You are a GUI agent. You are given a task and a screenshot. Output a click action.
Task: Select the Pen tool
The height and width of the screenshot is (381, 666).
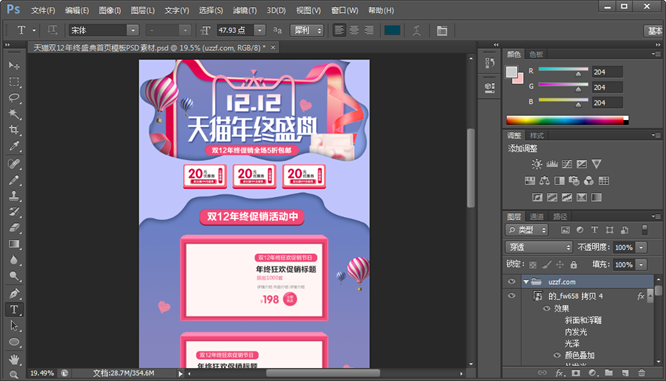point(14,294)
